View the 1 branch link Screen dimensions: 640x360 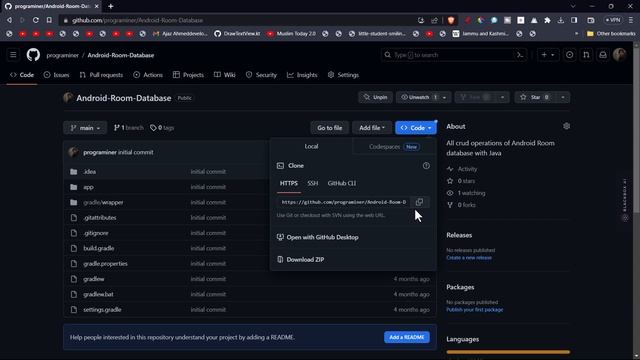click(129, 128)
